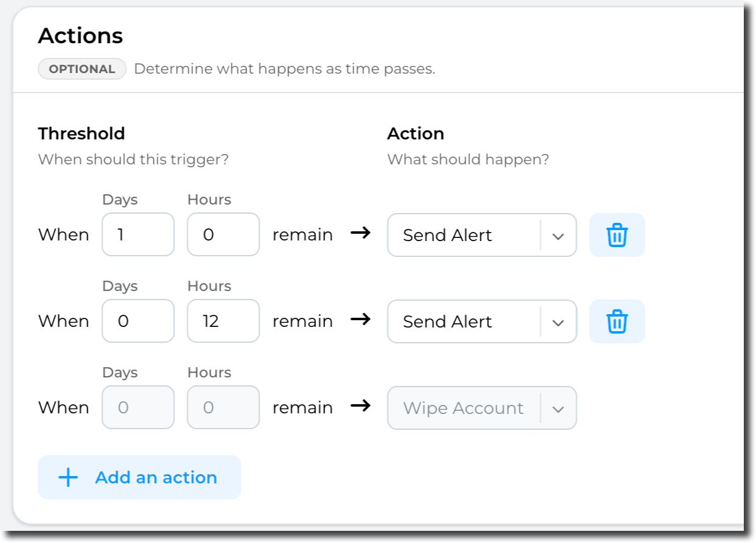The image size is (756, 543).
Task: Click Days field in the first row
Action: tap(138, 235)
